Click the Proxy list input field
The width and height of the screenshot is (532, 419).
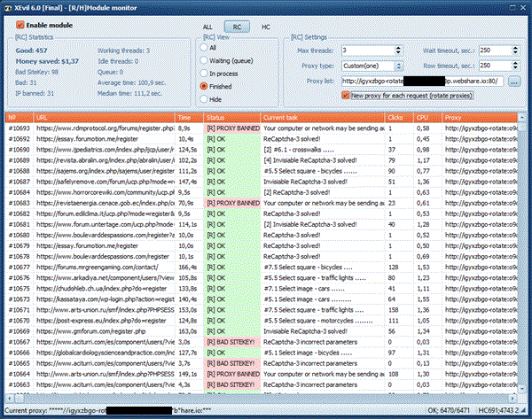[x=422, y=81]
